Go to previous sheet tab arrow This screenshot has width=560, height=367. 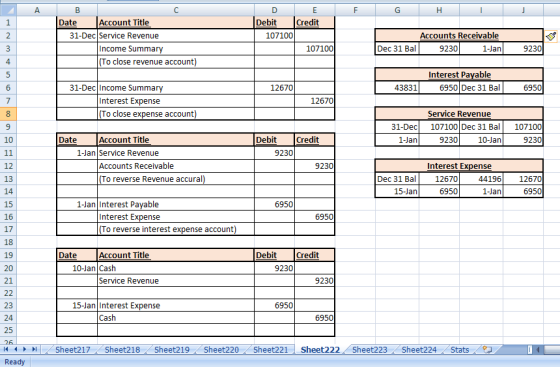[16, 349]
